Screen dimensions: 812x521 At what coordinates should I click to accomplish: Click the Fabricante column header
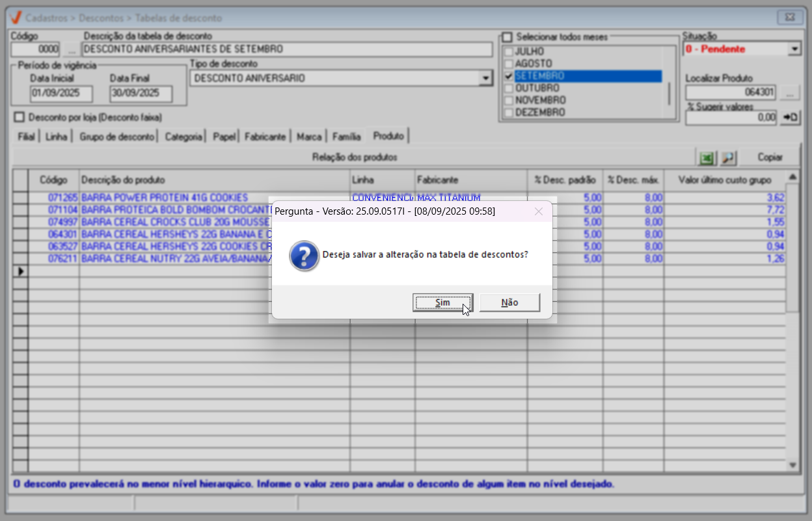471,180
